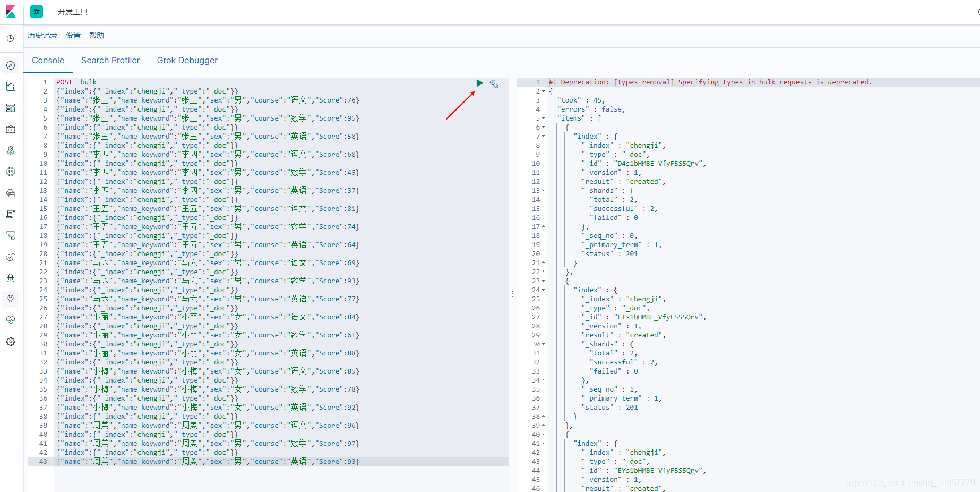This screenshot has height=492, width=980.
Task: Click fold marker at response line 21
Action: (544, 263)
